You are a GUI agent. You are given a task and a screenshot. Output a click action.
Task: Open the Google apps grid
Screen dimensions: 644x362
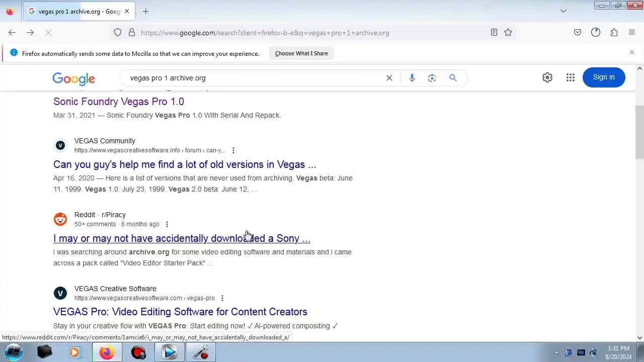[x=570, y=77]
